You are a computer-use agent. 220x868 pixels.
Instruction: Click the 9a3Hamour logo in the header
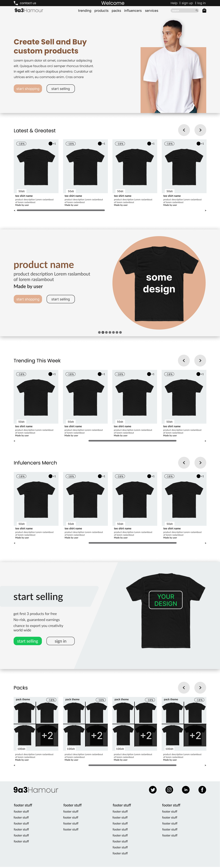click(29, 10)
